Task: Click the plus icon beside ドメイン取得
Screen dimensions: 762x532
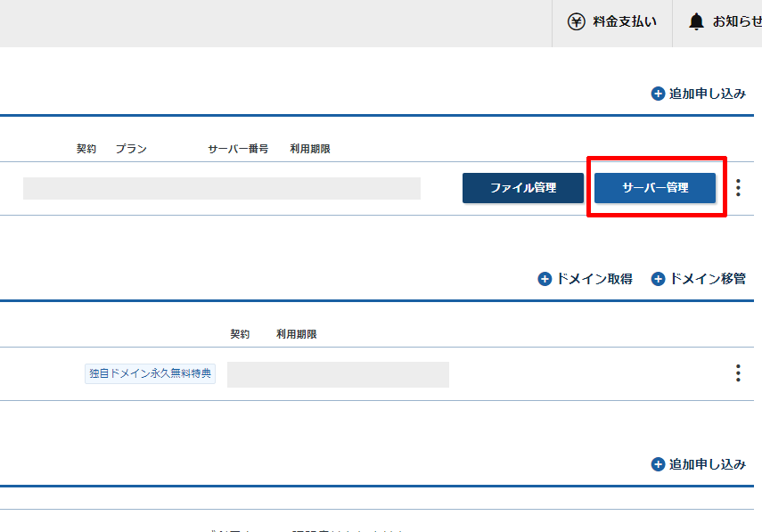Action: pos(545,279)
